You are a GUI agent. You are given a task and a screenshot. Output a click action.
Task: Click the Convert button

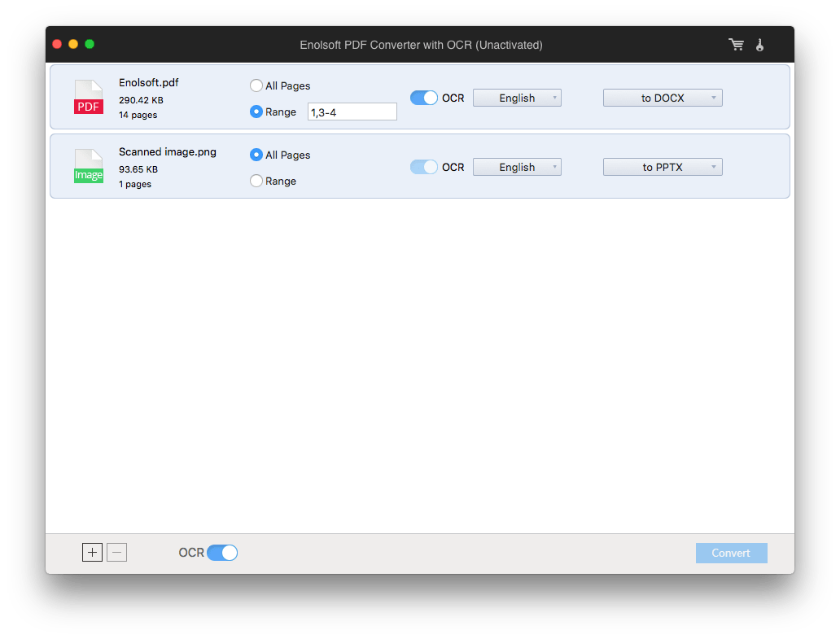pyautogui.click(x=731, y=553)
